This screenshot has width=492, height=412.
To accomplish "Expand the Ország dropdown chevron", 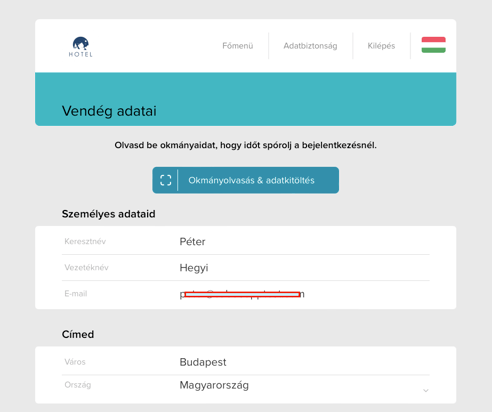I will 426,390.
